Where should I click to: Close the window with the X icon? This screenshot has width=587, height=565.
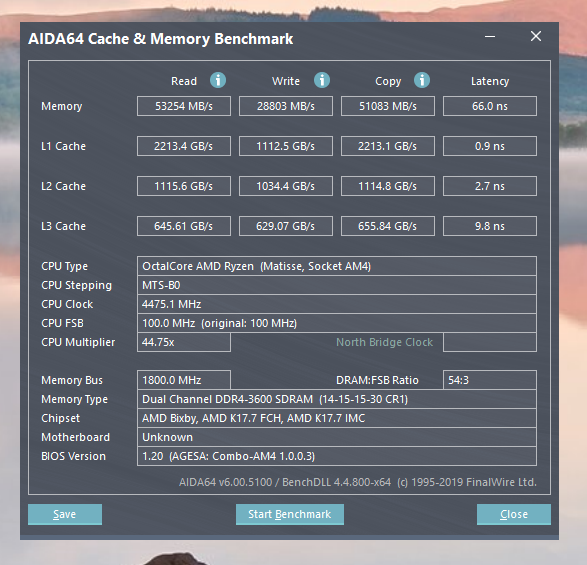coord(536,36)
